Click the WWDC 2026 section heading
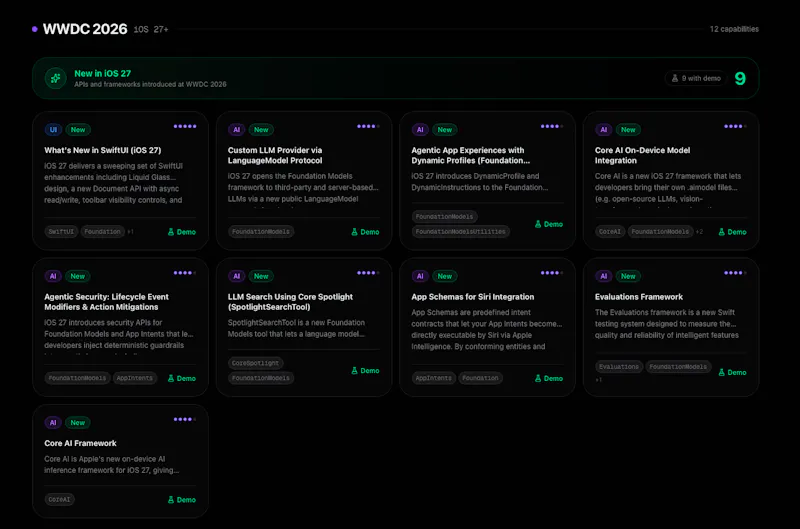The image size is (800, 529). tap(85, 29)
